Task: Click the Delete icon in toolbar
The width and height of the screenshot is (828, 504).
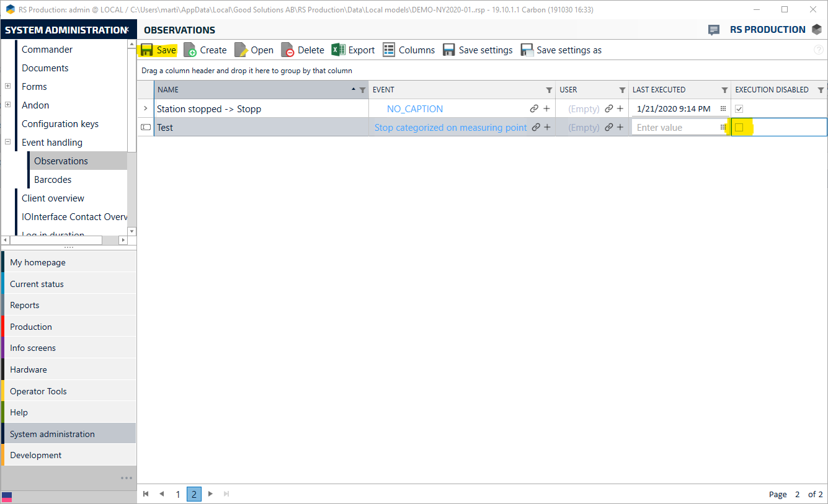Action: [288, 50]
